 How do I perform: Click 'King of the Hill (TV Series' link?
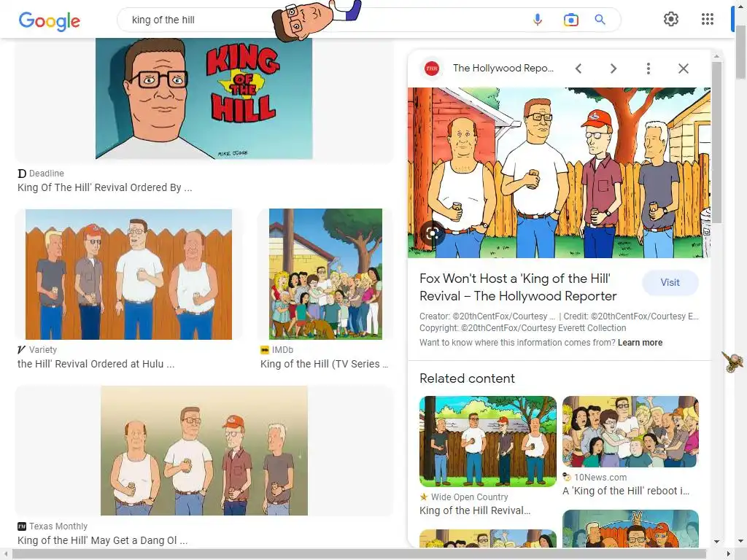(325, 364)
